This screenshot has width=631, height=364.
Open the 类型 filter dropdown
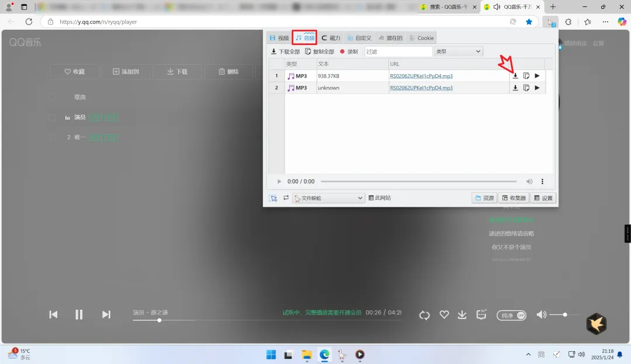click(458, 51)
